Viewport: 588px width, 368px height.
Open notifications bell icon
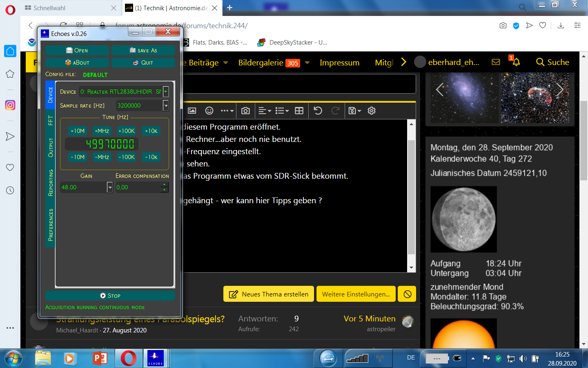coord(516,62)
